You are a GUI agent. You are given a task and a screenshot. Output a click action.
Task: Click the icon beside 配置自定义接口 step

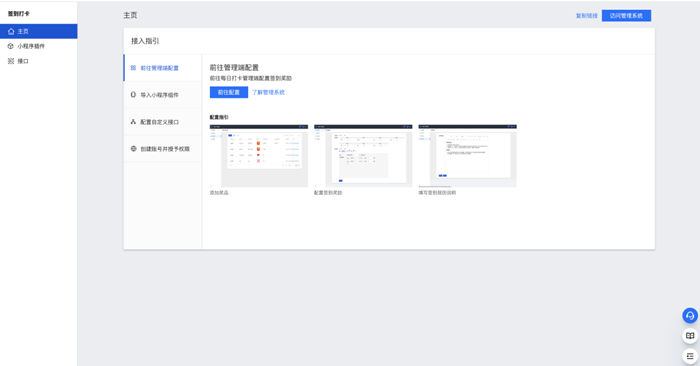click(133, 122)
